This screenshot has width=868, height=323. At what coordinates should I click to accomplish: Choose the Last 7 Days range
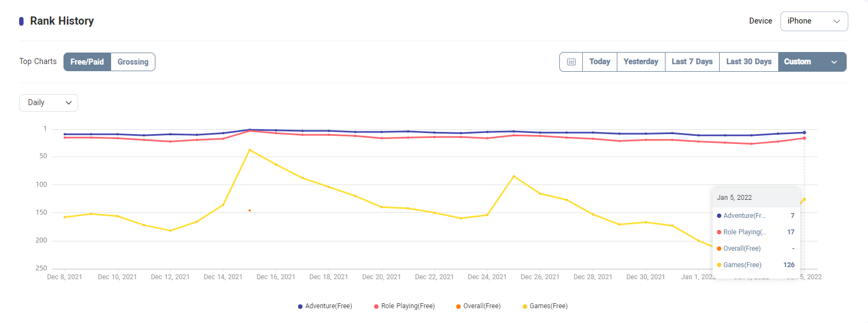tap(692, 62)
